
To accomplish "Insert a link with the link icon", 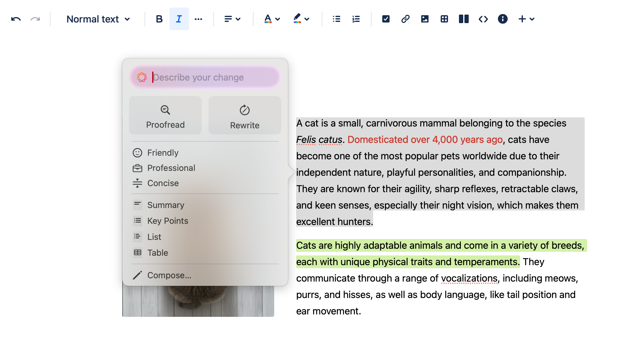I will pos(405,19).
